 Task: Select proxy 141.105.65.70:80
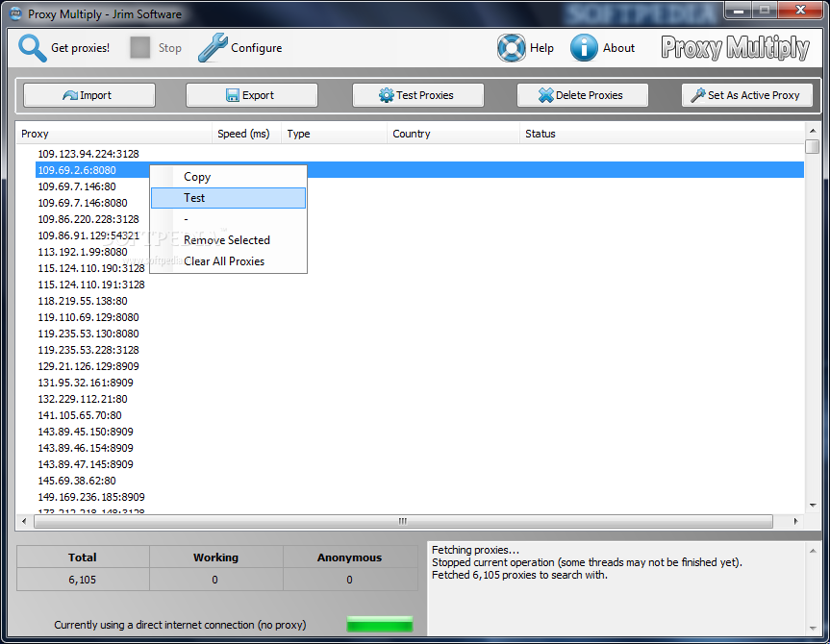(80, 416)
